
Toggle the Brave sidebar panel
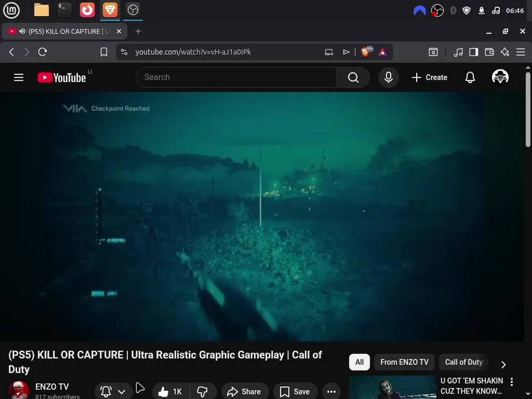(474, 52)
